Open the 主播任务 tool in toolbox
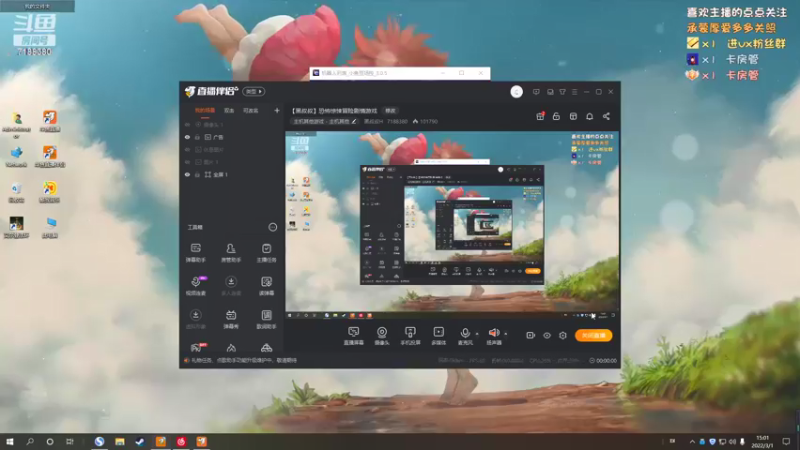The width and height of the screenshot is (800, 450). point(266,253)
